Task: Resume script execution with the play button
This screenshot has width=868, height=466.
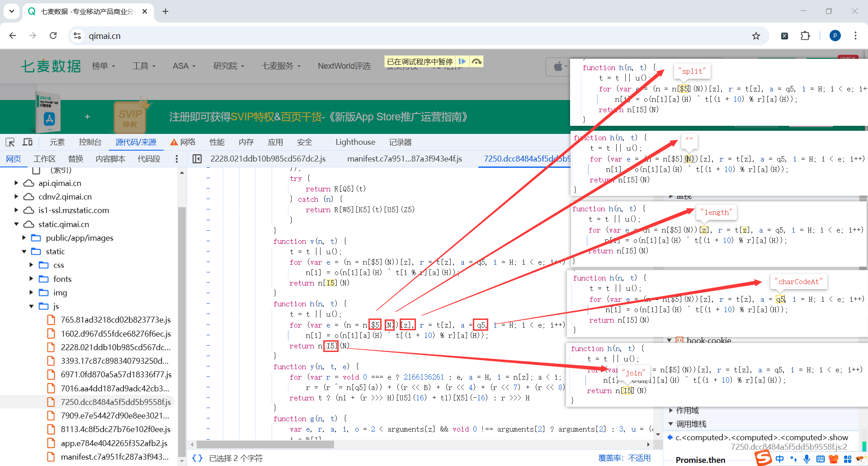Action: (x=462, y=61)
